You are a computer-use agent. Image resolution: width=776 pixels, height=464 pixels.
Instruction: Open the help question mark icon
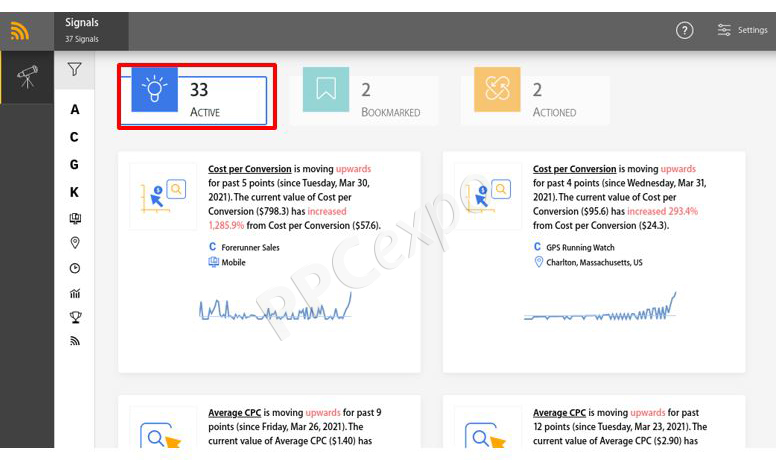click(x=684, y=31)
